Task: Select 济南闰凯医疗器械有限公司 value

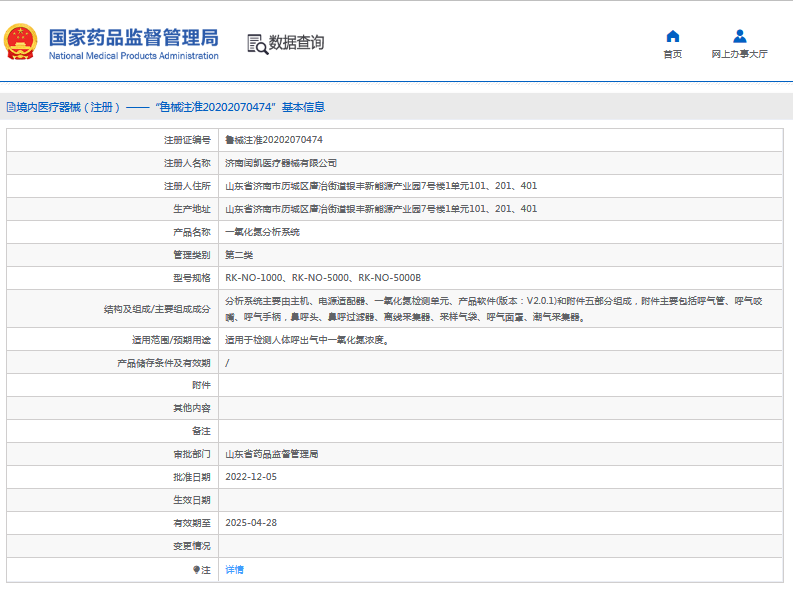Action: pyautogui.click(x=281, y=163)
